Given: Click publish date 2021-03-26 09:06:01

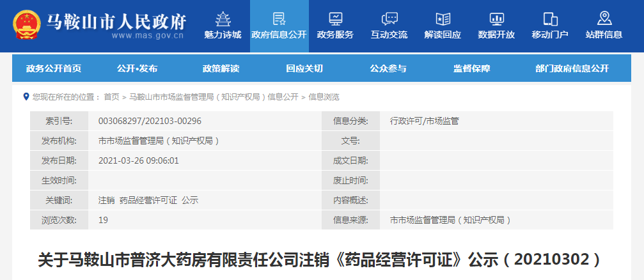Looking at the screenshot, I should [x=139, y=160].
